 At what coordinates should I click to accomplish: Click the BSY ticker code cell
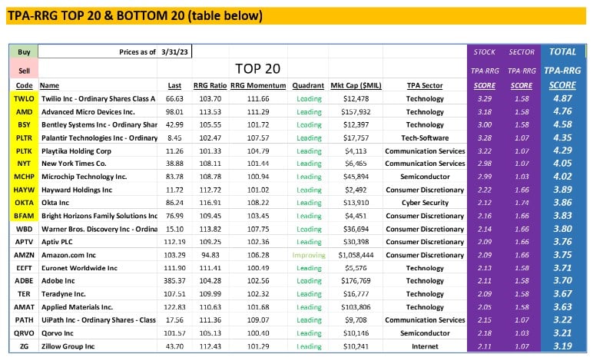pyautogui.click(x=24, y=124)
